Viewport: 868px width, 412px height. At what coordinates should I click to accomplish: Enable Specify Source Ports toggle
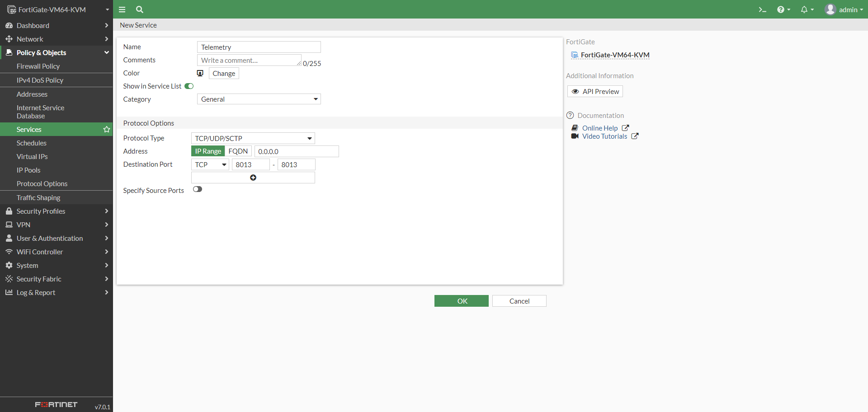(x=198, y=189)
